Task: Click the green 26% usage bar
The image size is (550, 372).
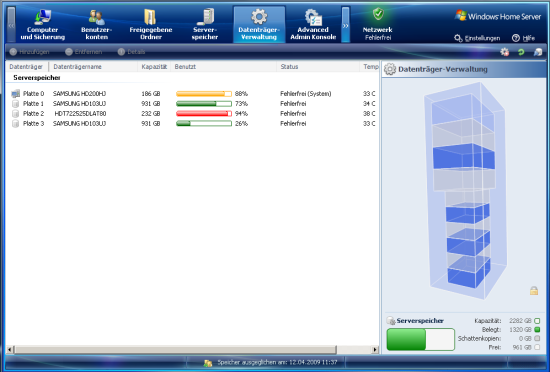Action: pyautogui.click(x=204, y=123)
